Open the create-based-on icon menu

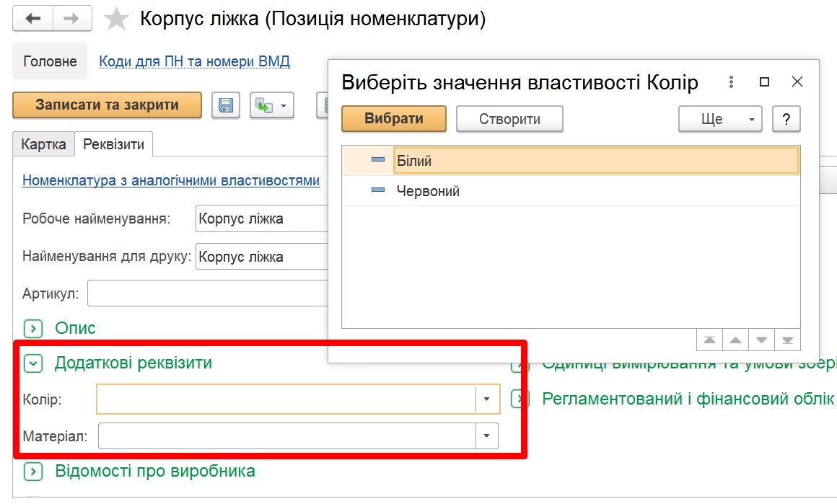click(x=272, y=105)
